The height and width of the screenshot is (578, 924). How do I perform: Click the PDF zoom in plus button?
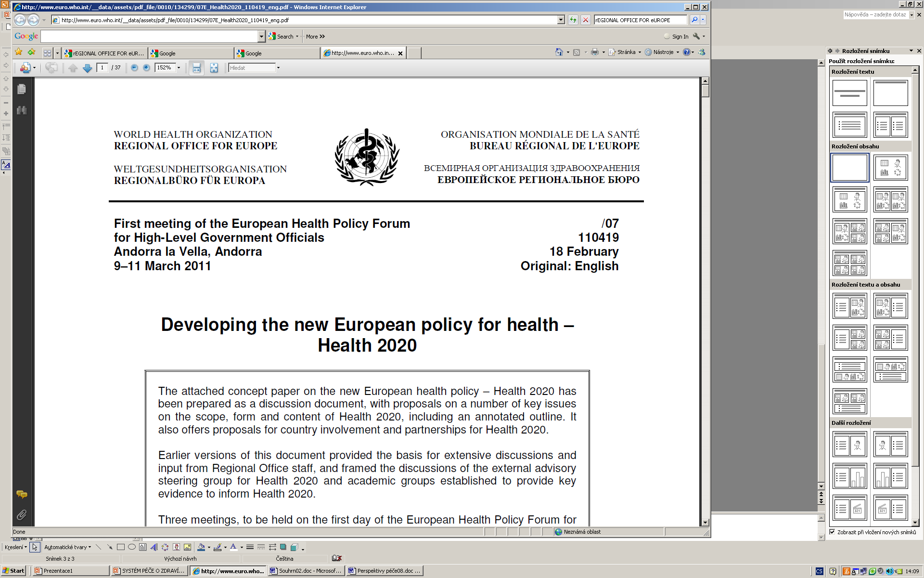click(146, 68)
